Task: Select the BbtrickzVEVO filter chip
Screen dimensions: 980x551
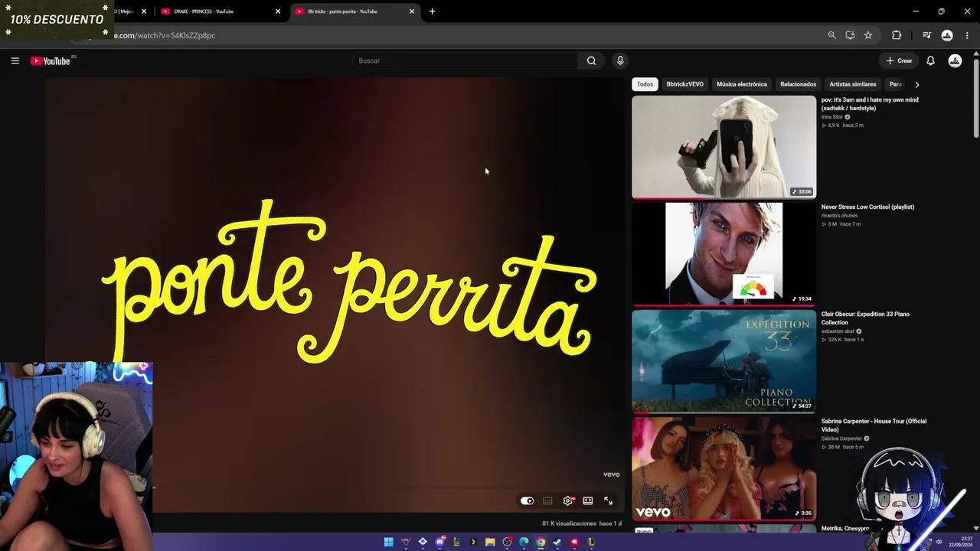Action: click(684, 84)
